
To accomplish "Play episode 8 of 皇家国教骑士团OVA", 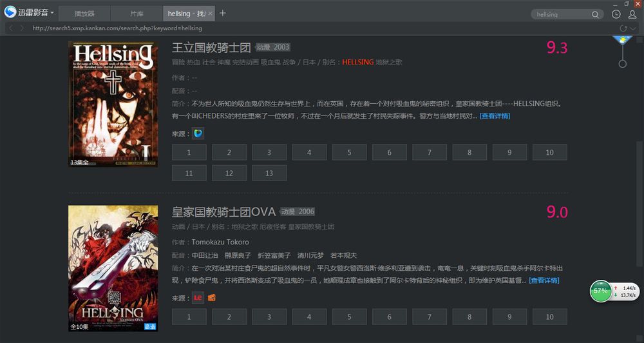I will click(469, 317).
